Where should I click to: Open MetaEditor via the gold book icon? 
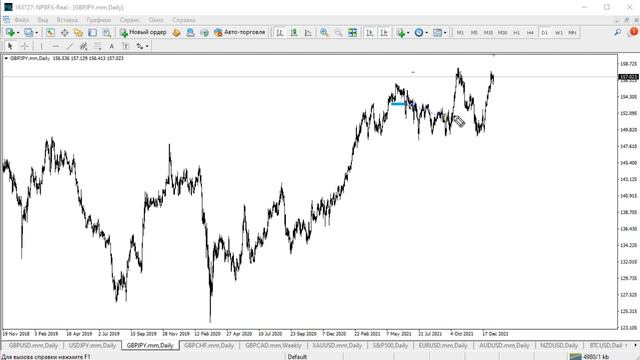[176, 33]
